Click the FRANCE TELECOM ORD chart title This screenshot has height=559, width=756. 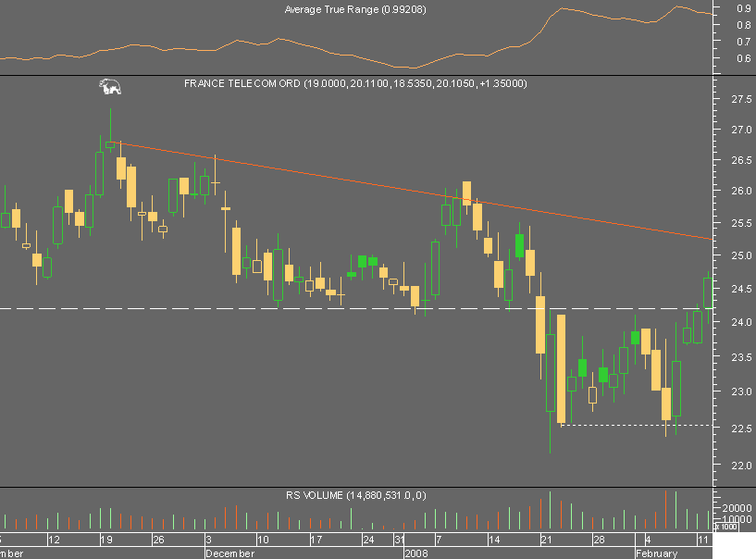[355, 83]
